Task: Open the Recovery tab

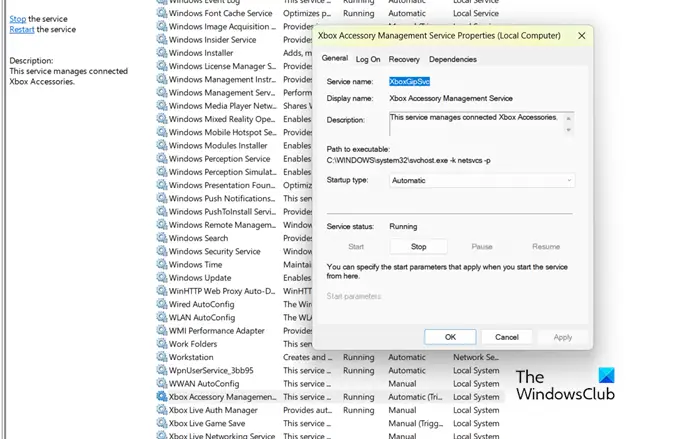Action: coord(404,59)
